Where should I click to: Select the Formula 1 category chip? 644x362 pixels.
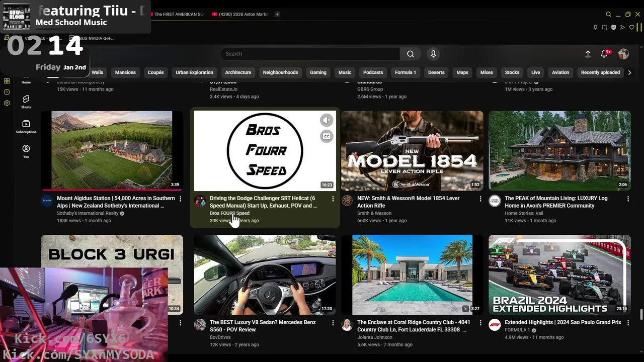[405, 72]
